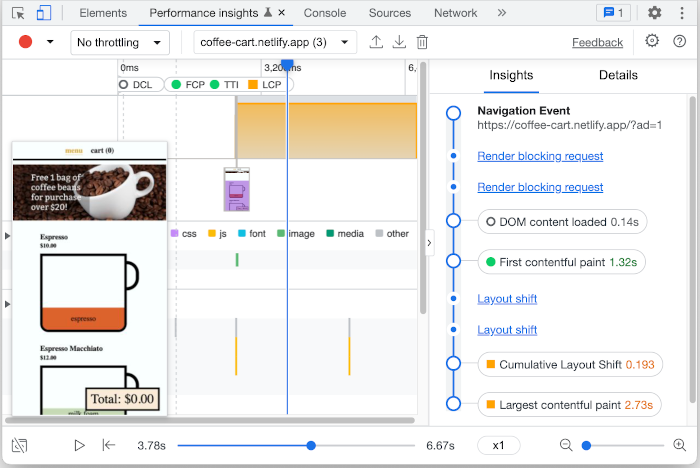Viewport: 700px width, 468px height.
Task: Click the export profile download icon
Action: click(399, 42)
